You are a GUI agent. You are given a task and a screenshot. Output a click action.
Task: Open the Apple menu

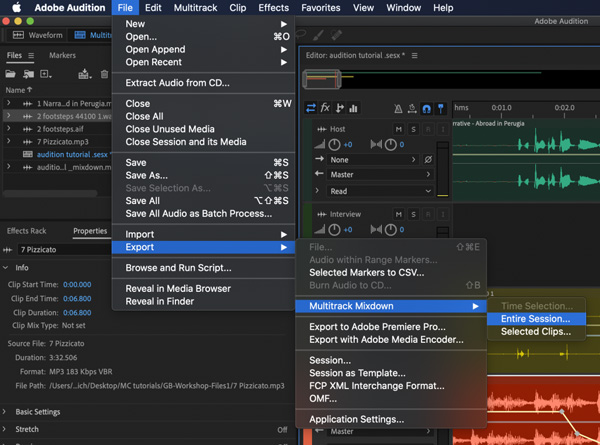16,8
